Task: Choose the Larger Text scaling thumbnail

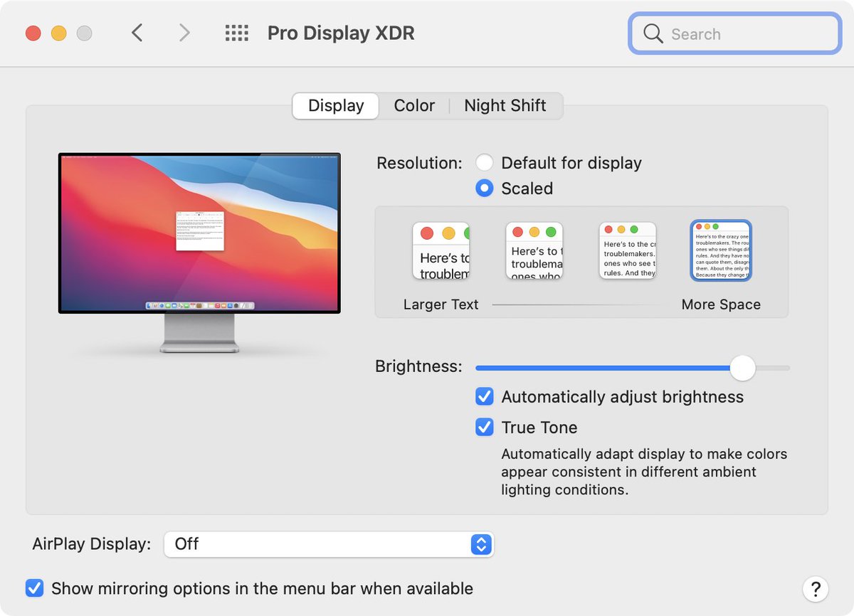Action: 441,250
